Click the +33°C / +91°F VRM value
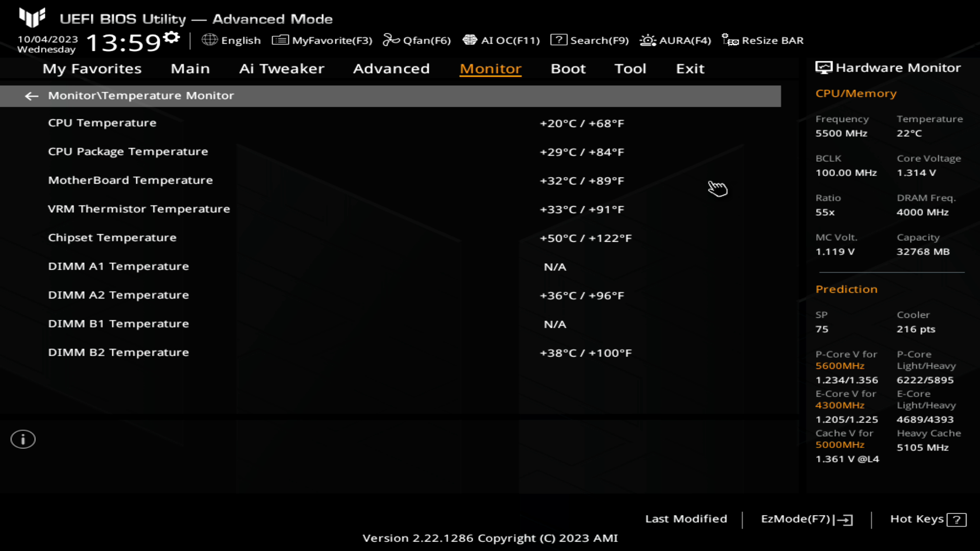Viewport: 980px width, 551px height. (x=582, y=210)
